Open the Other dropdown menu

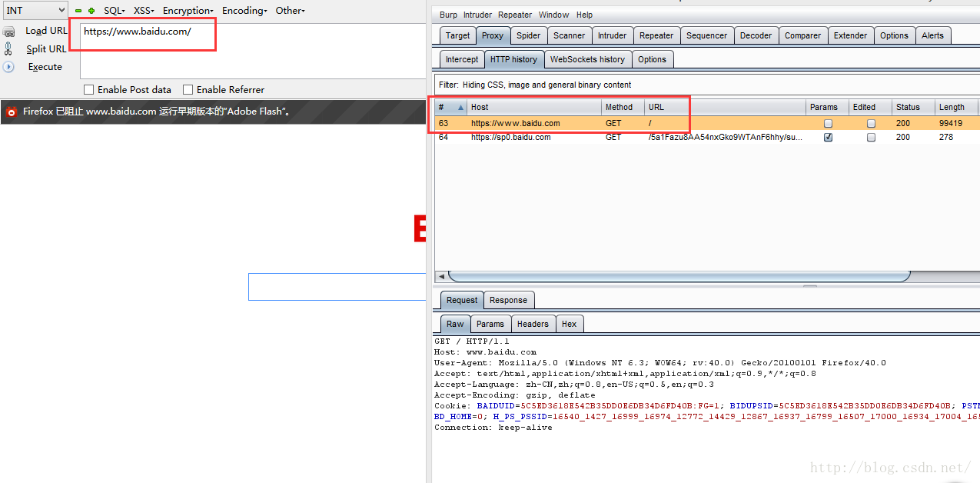pos(291,11)
